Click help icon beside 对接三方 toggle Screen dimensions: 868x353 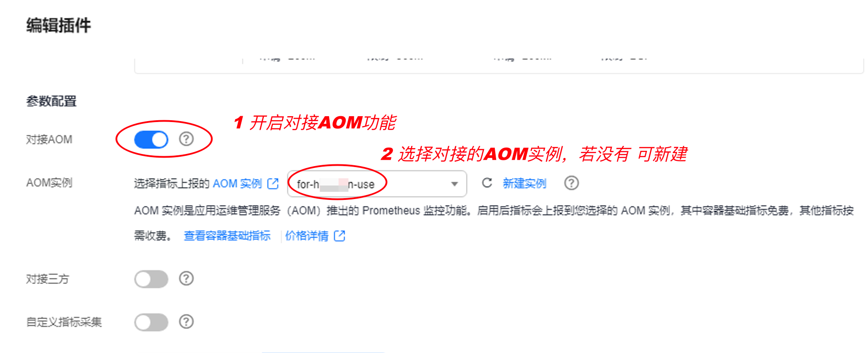(186, 279)
